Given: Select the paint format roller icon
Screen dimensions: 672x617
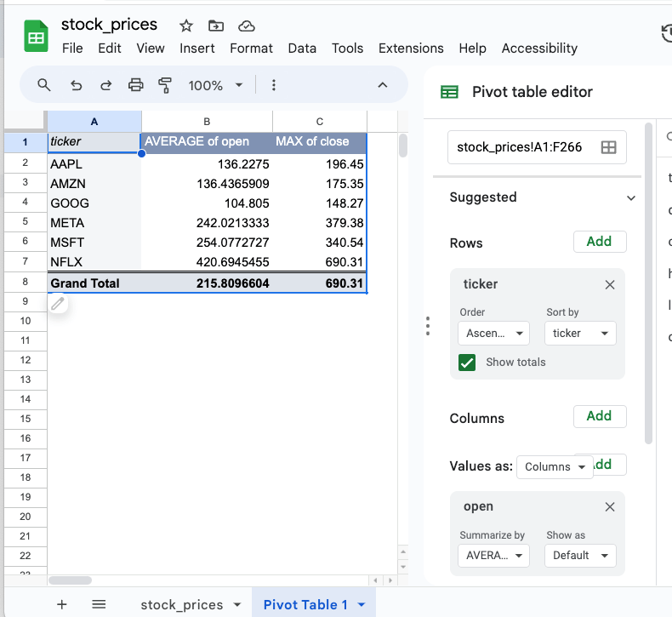Looking at the screenshot, I should pyautogui.click(x=165, y=85).
